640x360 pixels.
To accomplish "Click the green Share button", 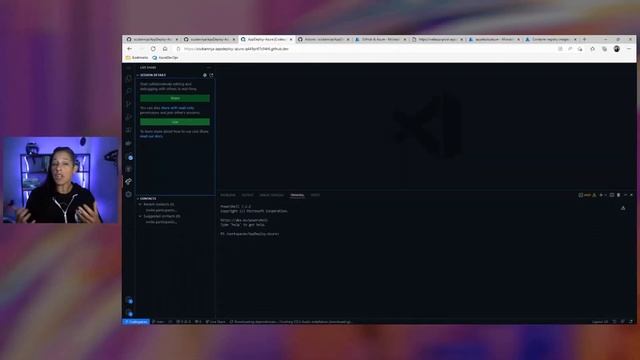I will coord(175,98).
